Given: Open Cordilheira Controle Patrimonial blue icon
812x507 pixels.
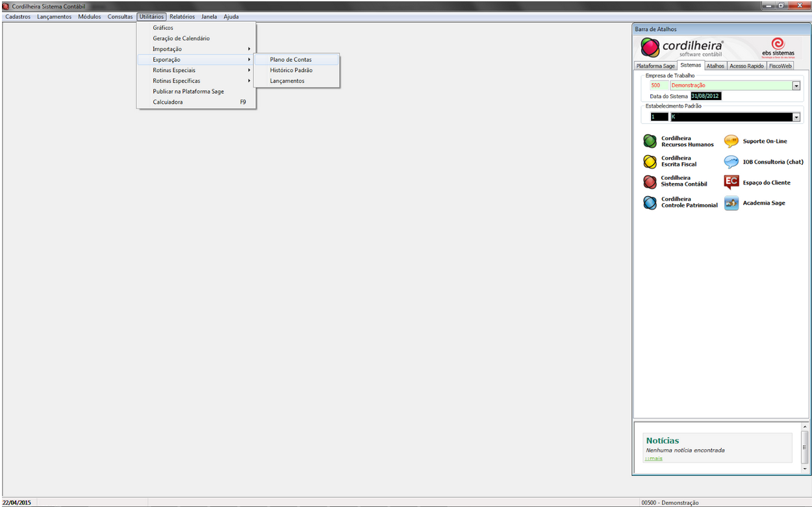Looking at the screenshot, I should tap(650, 203).
